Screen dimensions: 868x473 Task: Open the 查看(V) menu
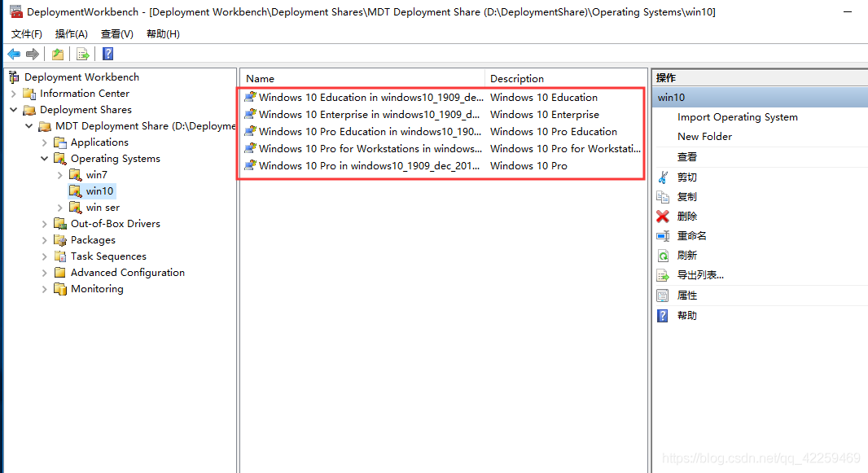(116, 33)
